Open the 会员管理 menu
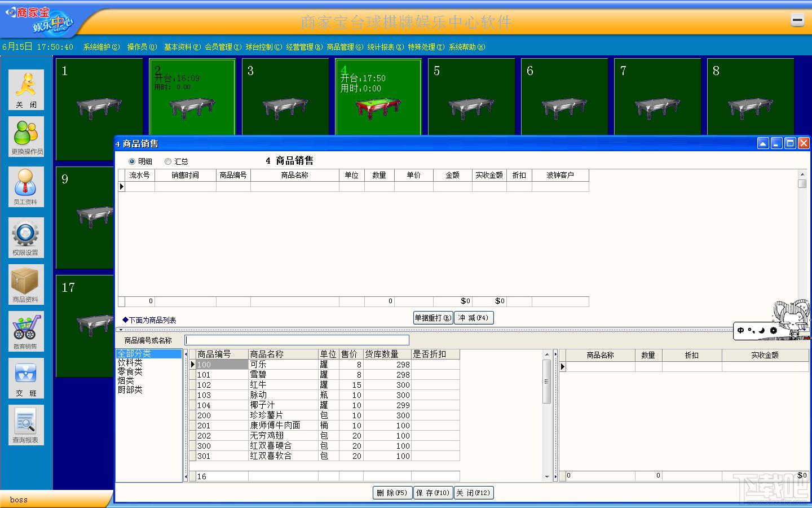The image size is (812, 508). click(223, 47)
